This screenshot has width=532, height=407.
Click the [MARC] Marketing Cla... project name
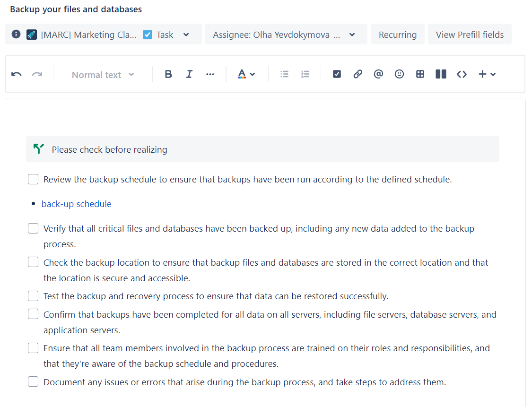[88, 35]
